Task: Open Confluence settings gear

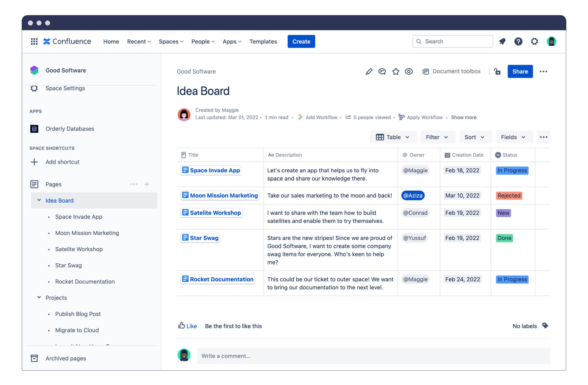Action: 534,41
